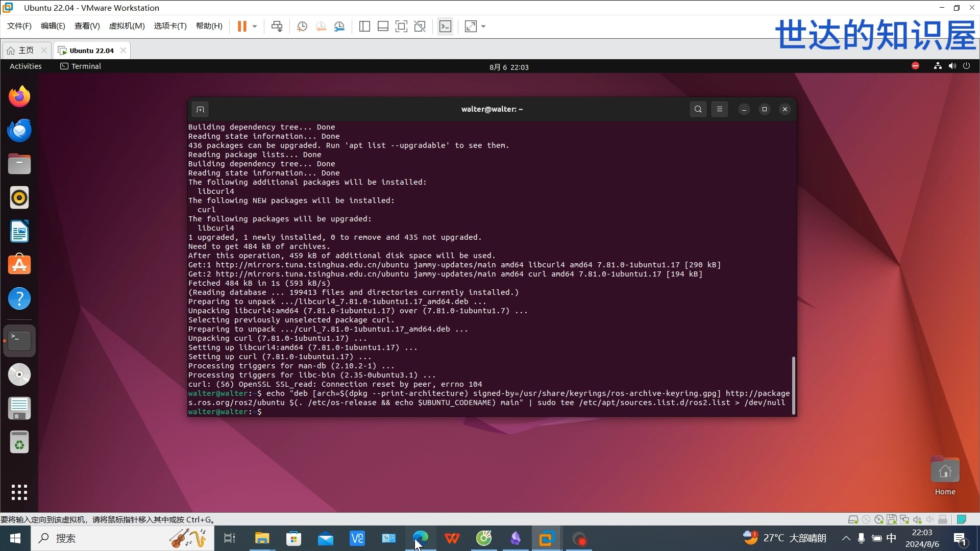The height and width of the screenshot is (551, 980).
Task: Show hidden system tray icons
Action: click(846, 538)
